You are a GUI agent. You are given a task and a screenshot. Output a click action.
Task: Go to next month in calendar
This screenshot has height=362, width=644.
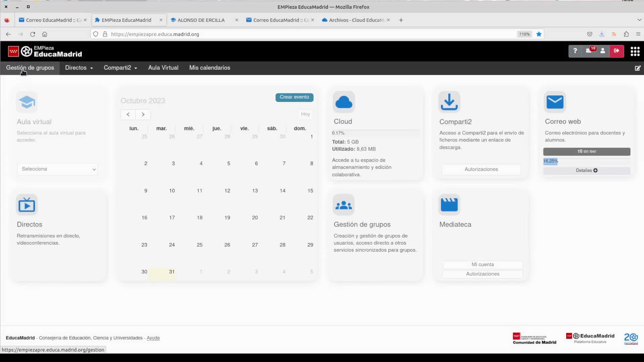click(x=143, y=115)
